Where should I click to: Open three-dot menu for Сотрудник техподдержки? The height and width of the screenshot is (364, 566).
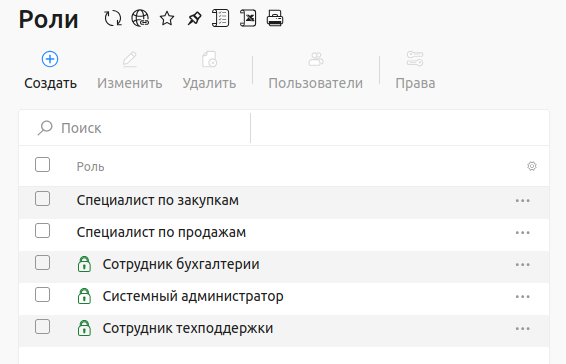(x=523, y=329)
